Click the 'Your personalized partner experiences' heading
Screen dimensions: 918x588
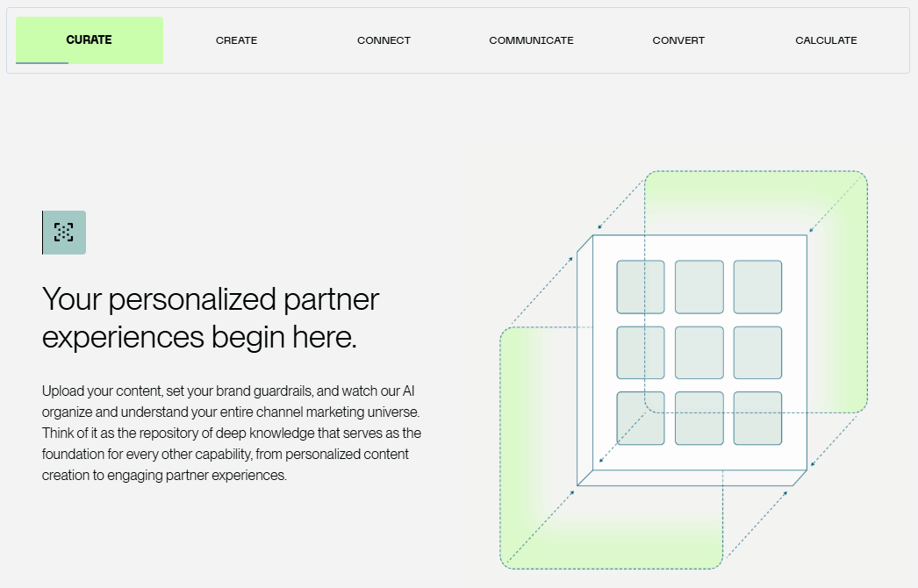point(211,318)
